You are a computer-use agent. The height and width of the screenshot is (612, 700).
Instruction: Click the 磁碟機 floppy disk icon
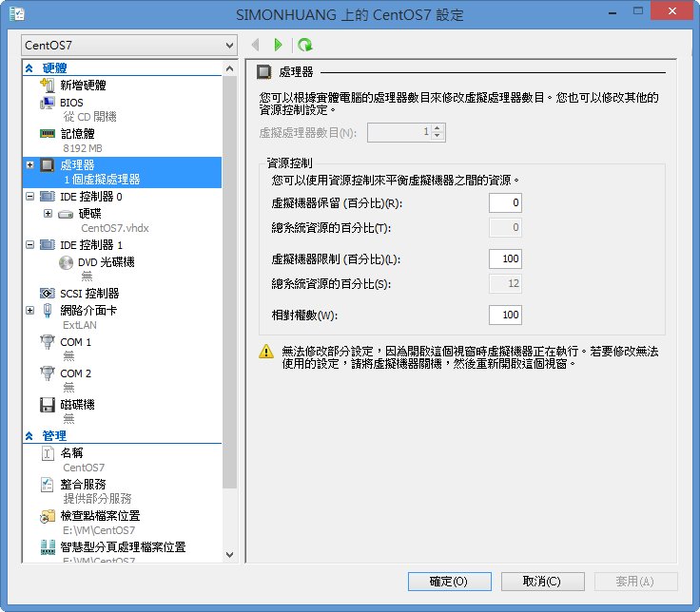(x=48, y=405)
